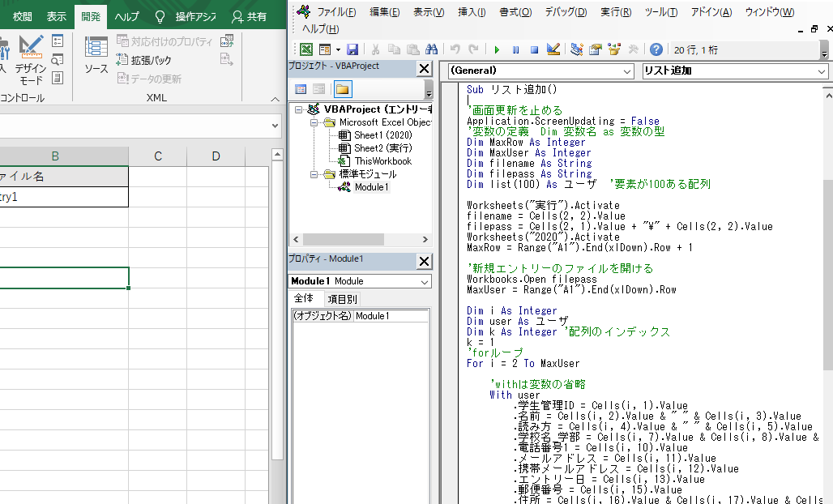Screen dimensions: 833x504
Task: Click 拡張パック in XML group
Action: (144, 60)
